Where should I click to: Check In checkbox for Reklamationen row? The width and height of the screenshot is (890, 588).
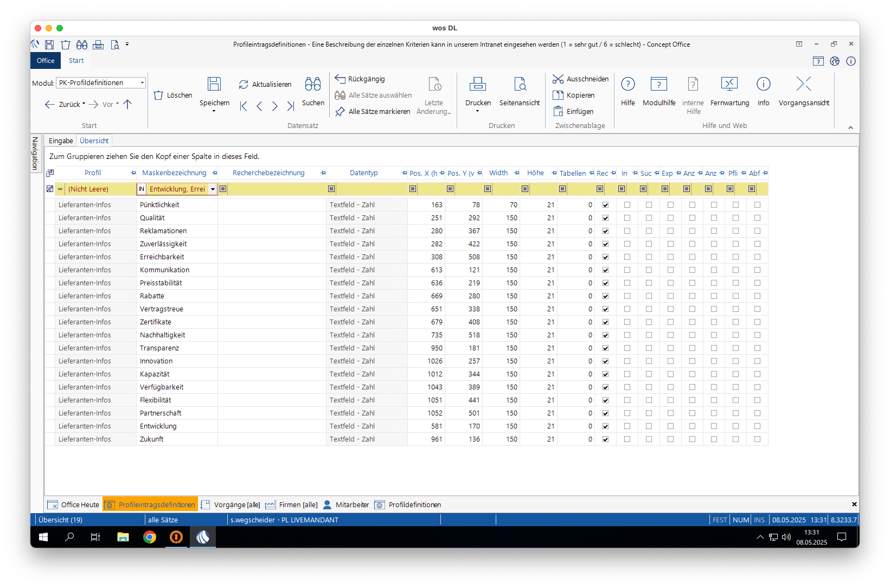tap(628, 231)
